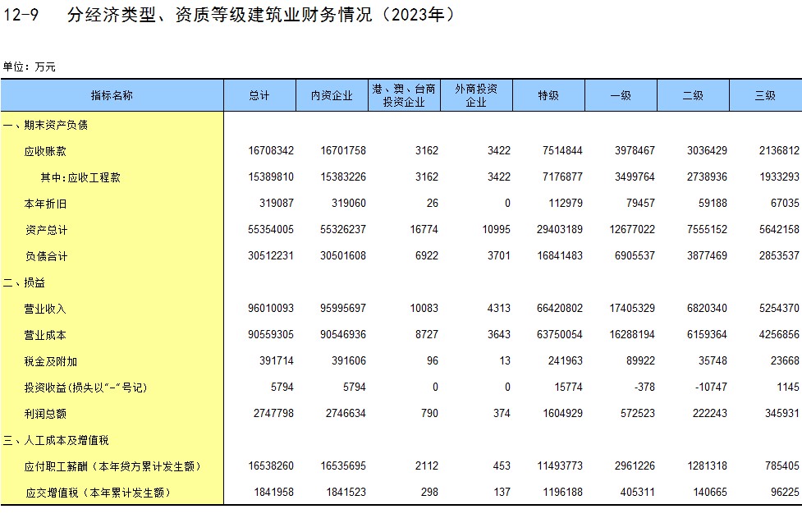Click the value 319087 for 本年折旧 total
Screen dimensions: 802x532
pos(277,203)
